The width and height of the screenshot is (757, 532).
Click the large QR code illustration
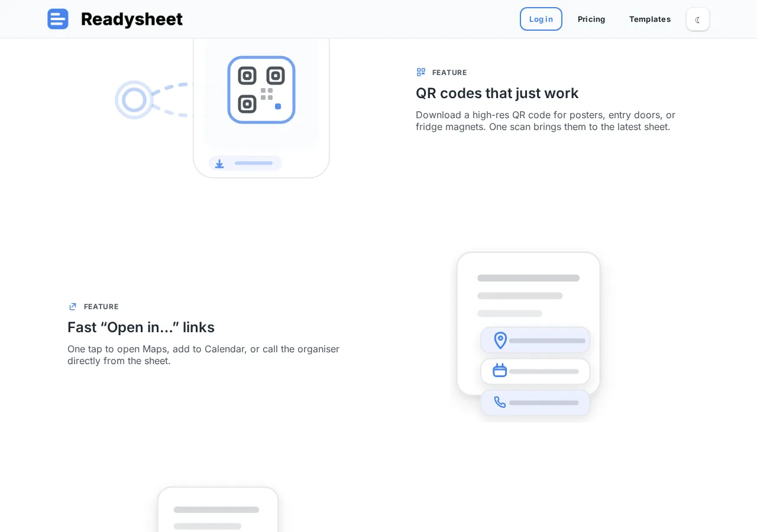261,90
